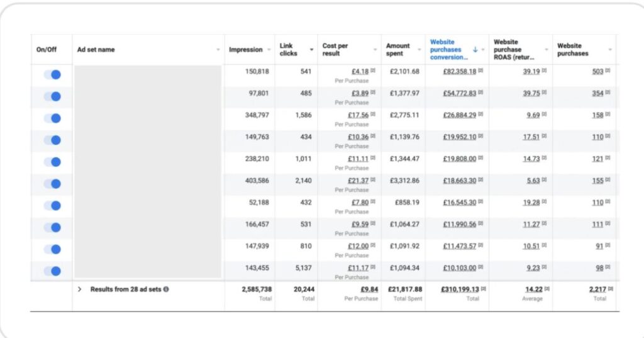Click the On/Off column header
The image size is (644, 338).
(x=47, y=50)
